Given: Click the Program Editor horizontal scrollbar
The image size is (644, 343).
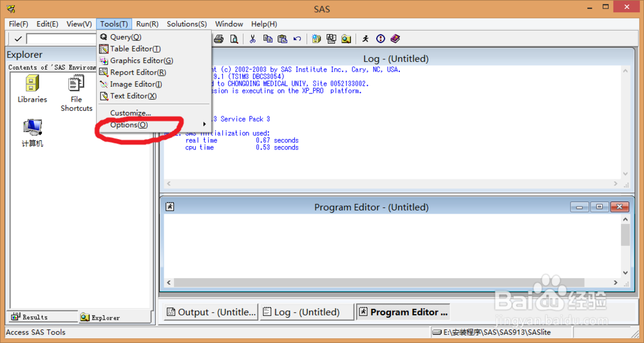Looking at the screenshot, I should (392, 283).
